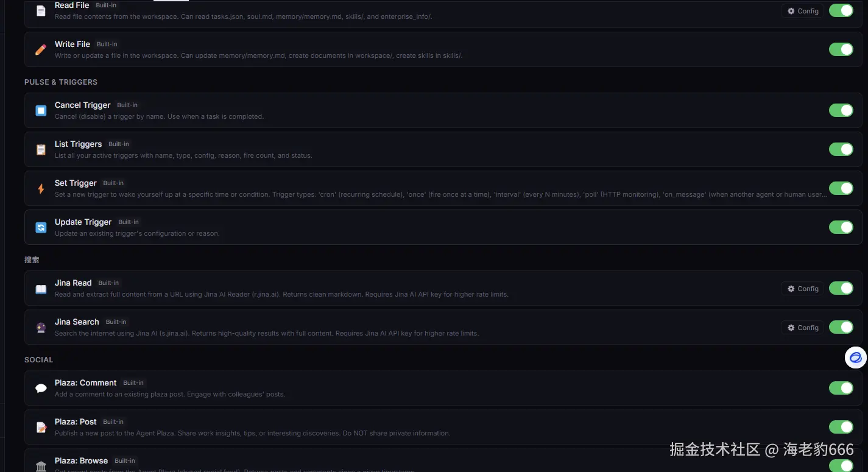Click the Jina Search crystal ball icon
This screenshot has width=868, height=472.
point(41,328)
